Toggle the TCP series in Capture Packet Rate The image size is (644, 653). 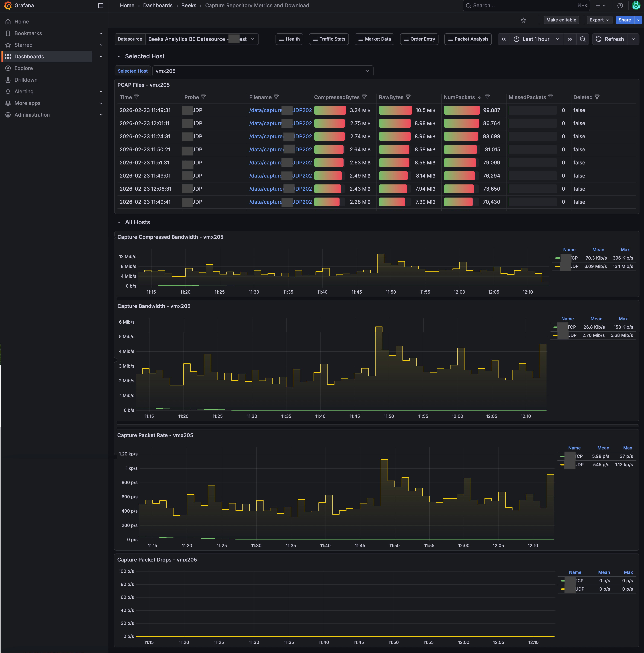[x=579, y=456]
